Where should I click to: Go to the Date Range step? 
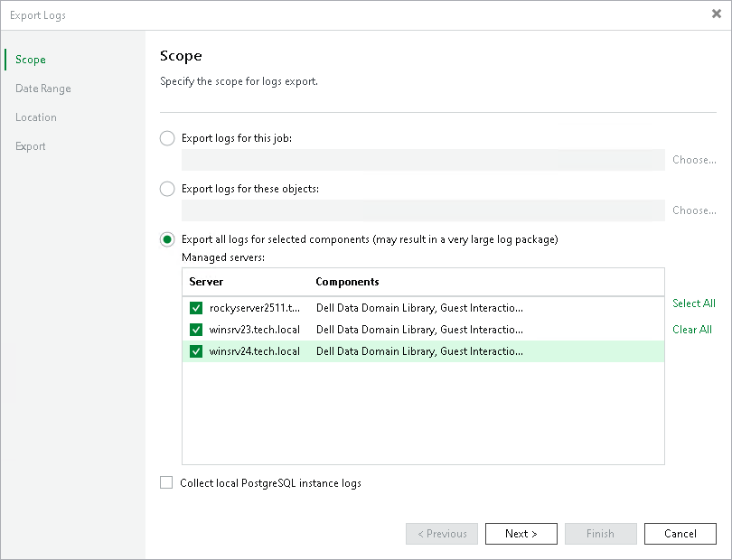pyautogui.click(x=43, y=89)
